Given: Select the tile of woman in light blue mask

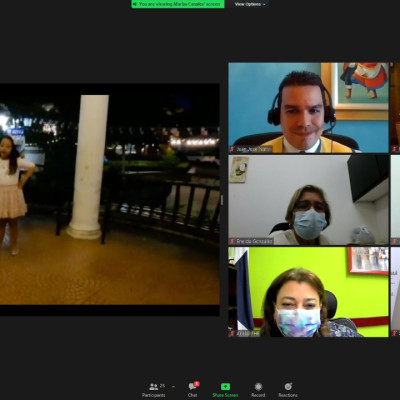Looking at the screenshot, I should (308, 200).
